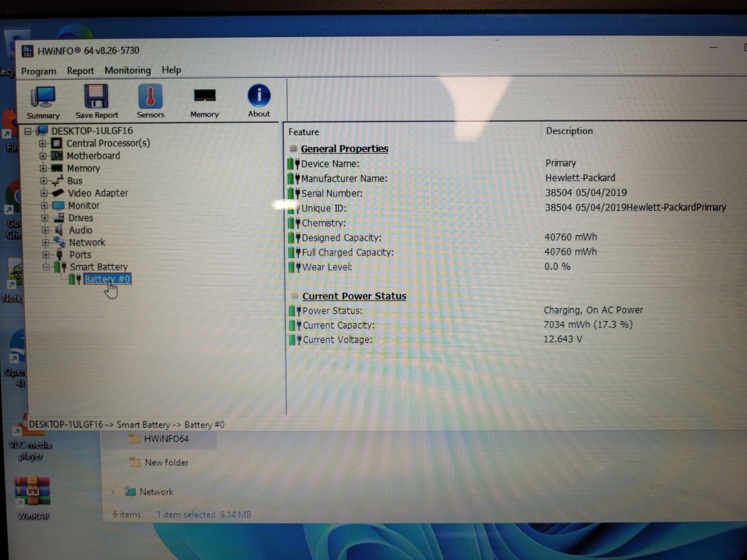Viewport: 747px width, 560px height.
Task: Click the 7034 mWh (17.3 %) value
Action: (x=588, y=325)
